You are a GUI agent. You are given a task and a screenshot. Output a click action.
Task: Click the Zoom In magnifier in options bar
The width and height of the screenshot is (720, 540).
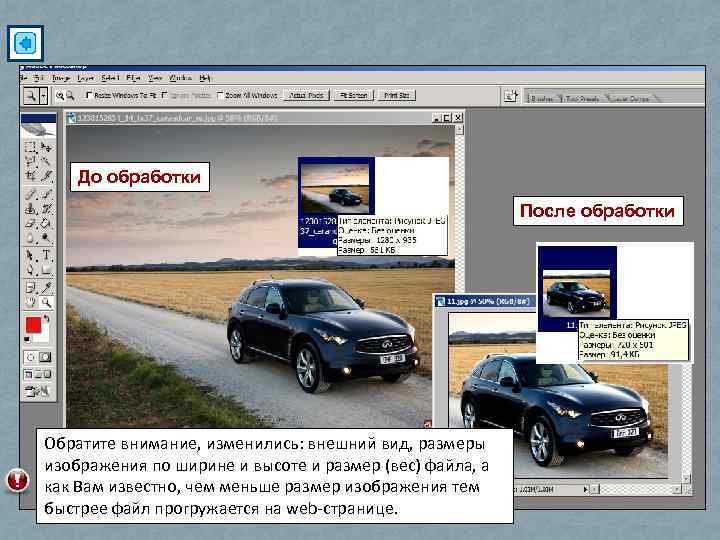60,96
